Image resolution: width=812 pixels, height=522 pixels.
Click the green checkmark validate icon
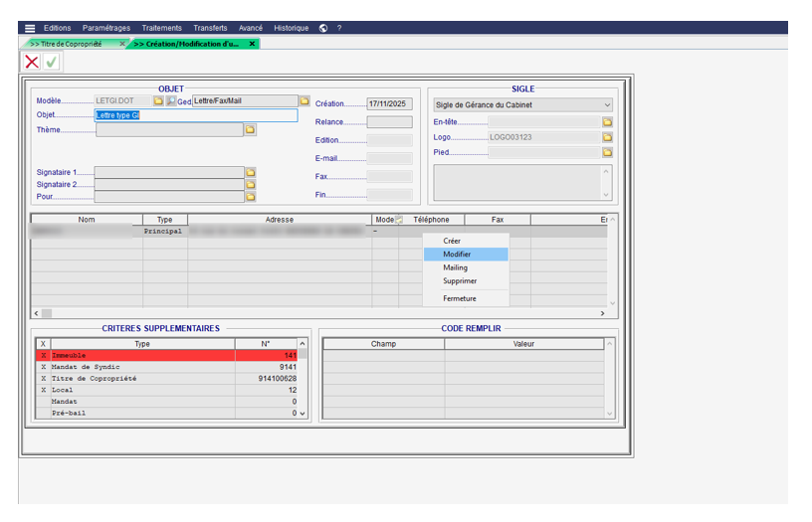pyautogui.click(x=51, y=62)
